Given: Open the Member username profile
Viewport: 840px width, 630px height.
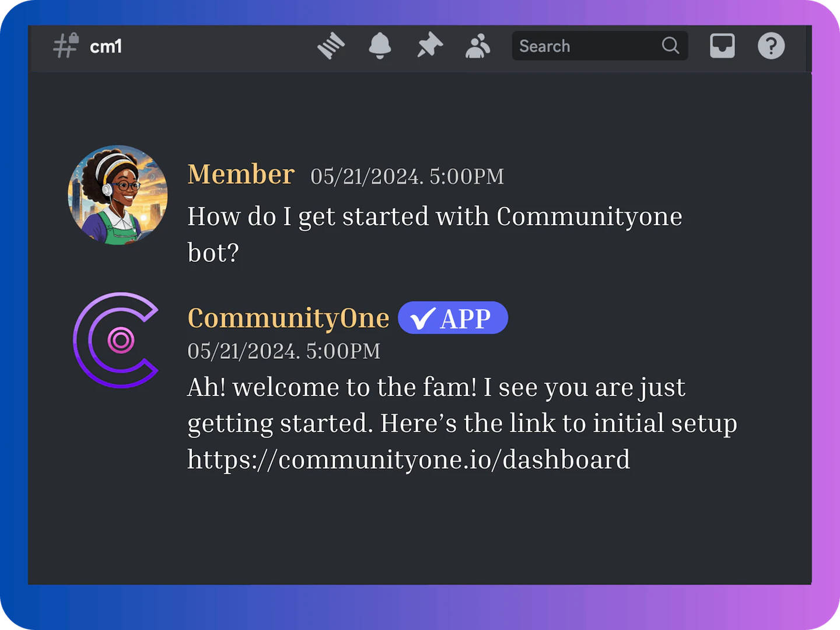Looking at the screenshot, I should 240,174.
